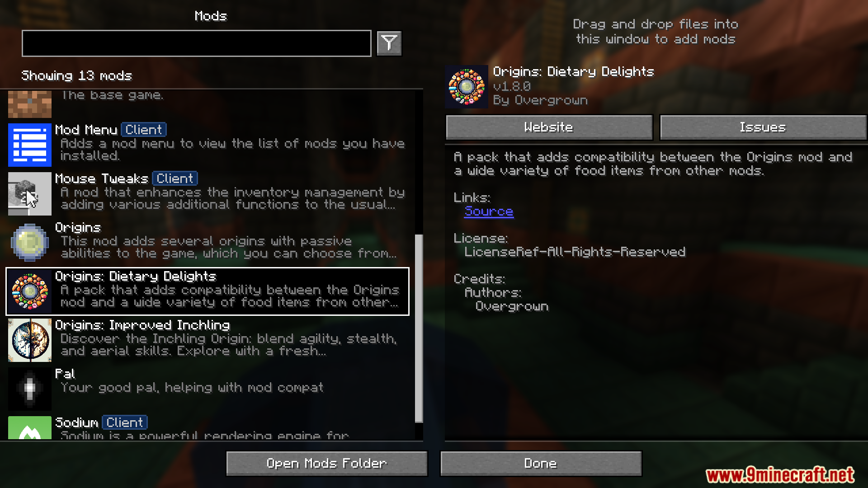
Task: Select the Origins: Dietary Delights mod icon
Action: click(x=30, y=291)
